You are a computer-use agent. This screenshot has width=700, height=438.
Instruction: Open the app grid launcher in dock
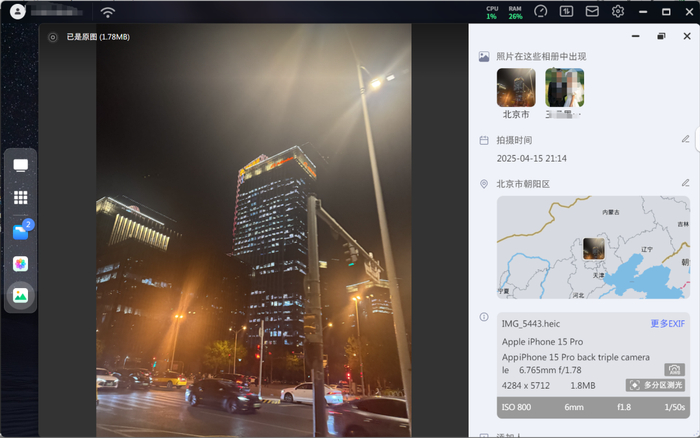coord(21,197)
